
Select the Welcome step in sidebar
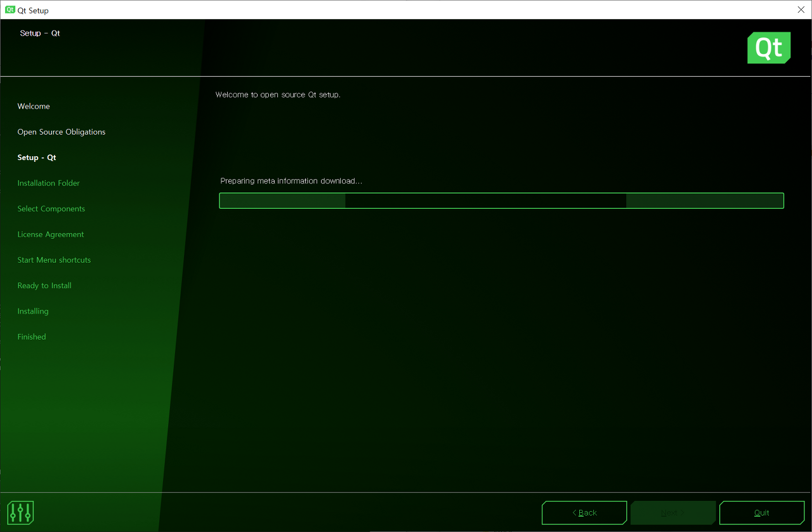pyautogui.click(x=34, y=106)
